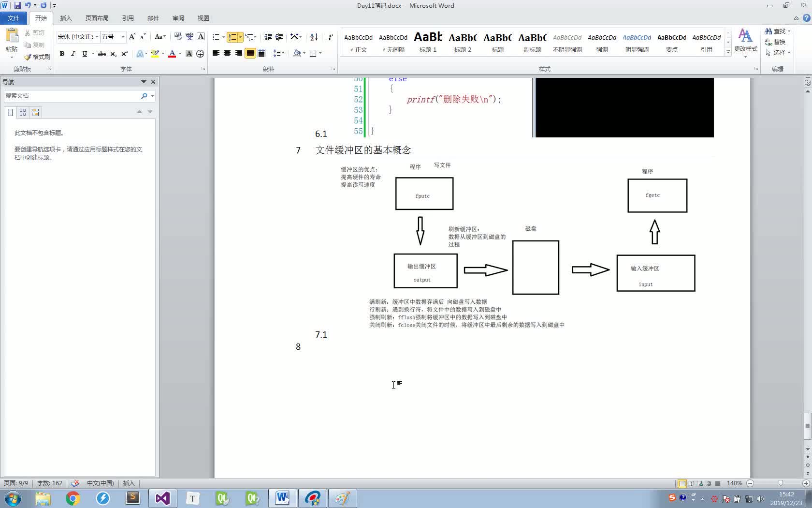Click the Bullets list icon

(216, 37)
